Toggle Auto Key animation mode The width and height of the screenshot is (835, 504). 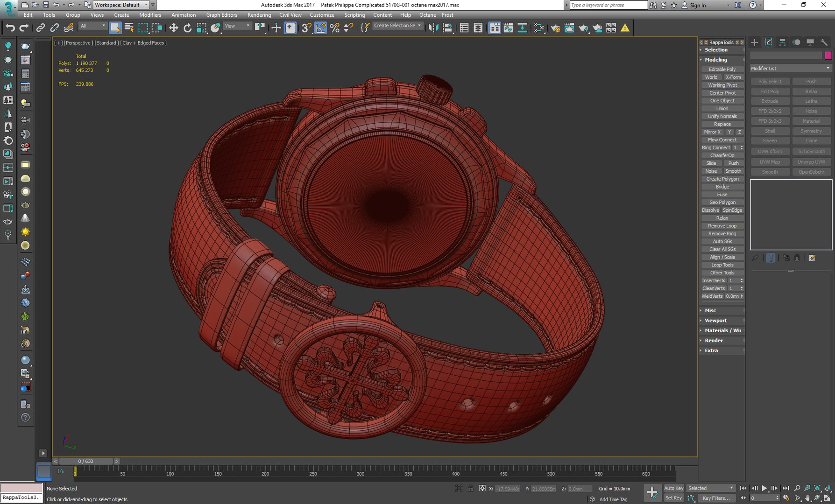pyautogui.click(x=673, y=488)
